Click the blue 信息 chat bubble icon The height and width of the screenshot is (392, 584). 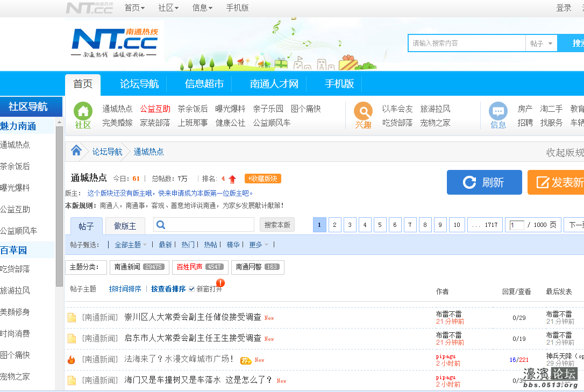[x=498, y=111]
